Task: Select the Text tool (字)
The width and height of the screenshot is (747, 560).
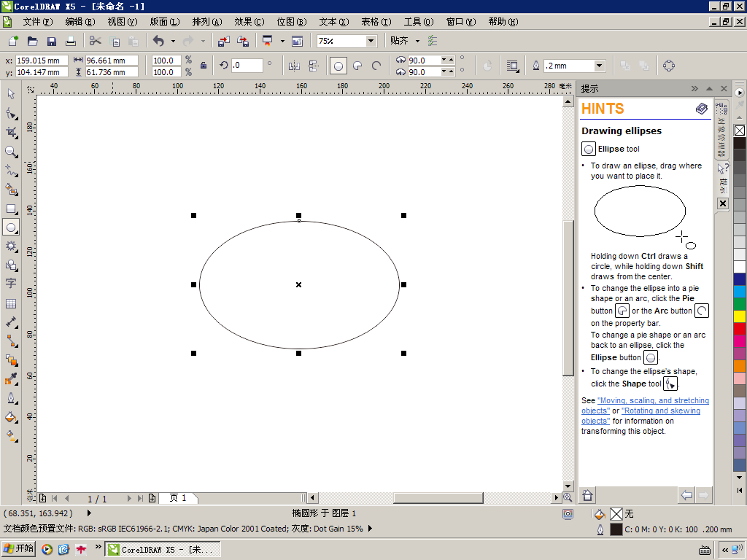Action: (11, 284)
